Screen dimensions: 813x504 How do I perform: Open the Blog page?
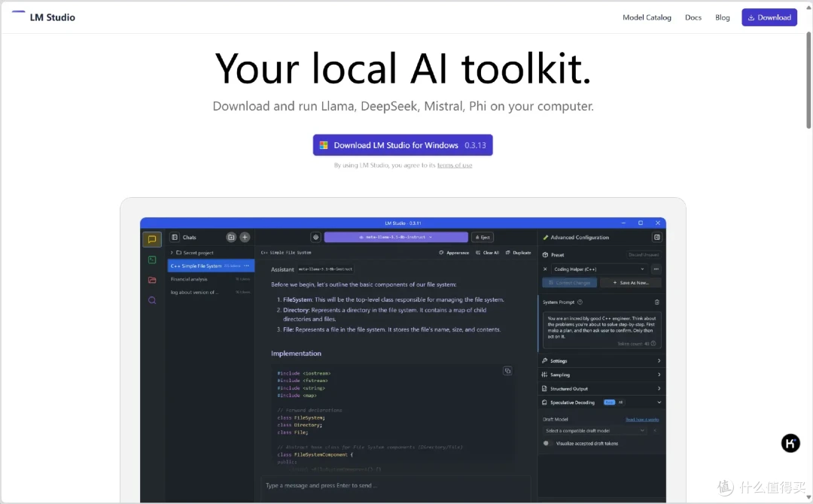pos(722,17)
